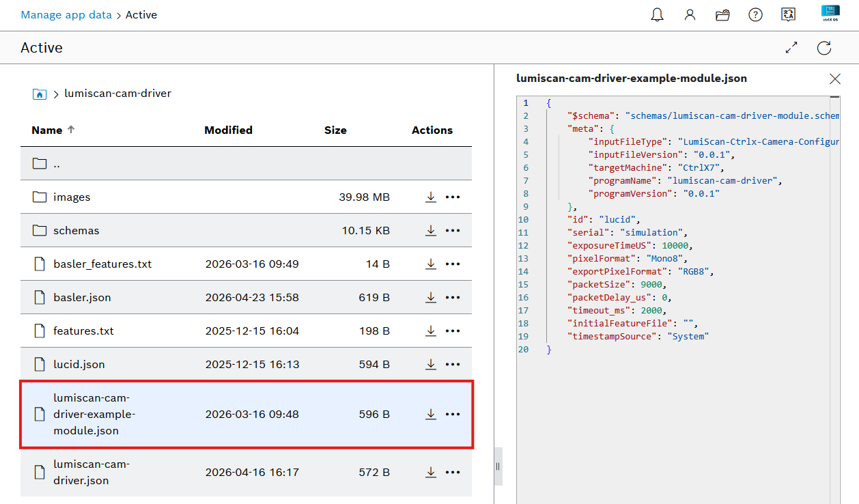Click the "timestampSource" line in editor
This screenshot has height=504, width=859.
coord(638,337)
